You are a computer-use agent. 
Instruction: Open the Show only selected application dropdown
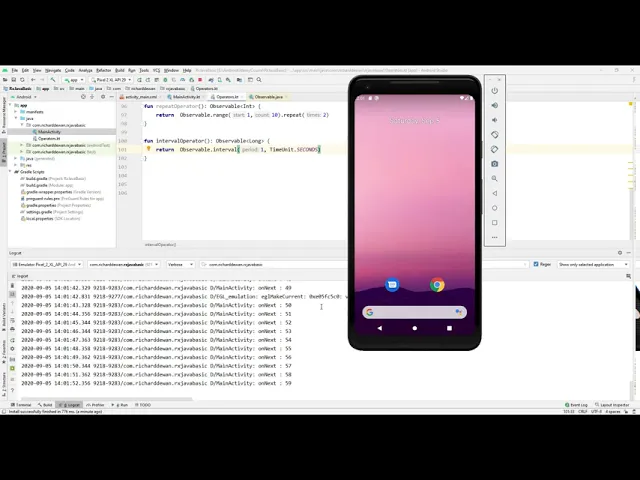coord(593,264)
